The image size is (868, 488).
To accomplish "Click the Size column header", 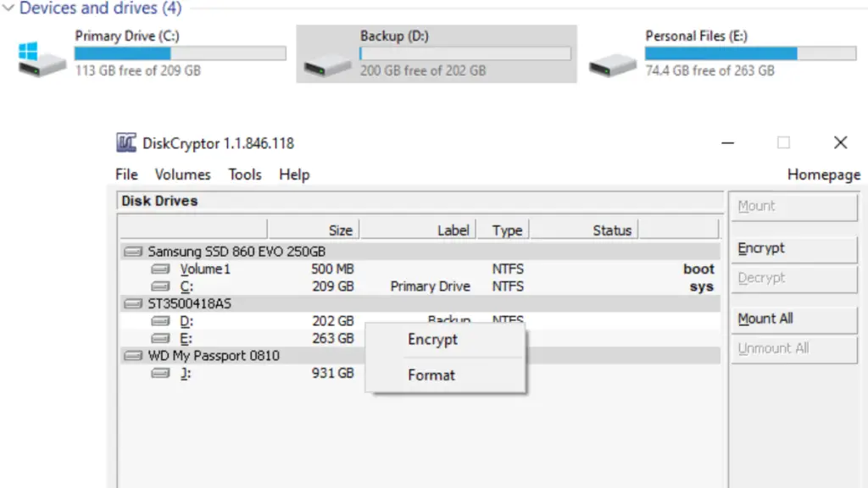I will pos(314,230).
